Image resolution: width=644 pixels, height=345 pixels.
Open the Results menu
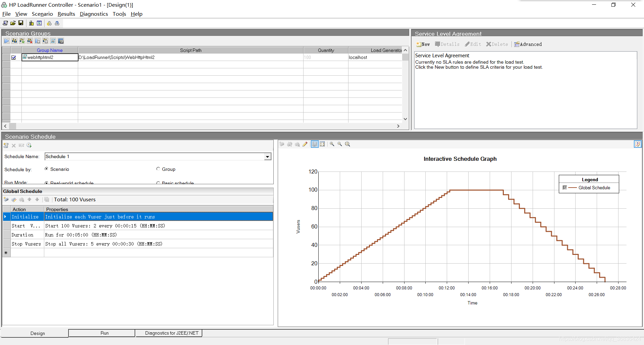(66, 14)
